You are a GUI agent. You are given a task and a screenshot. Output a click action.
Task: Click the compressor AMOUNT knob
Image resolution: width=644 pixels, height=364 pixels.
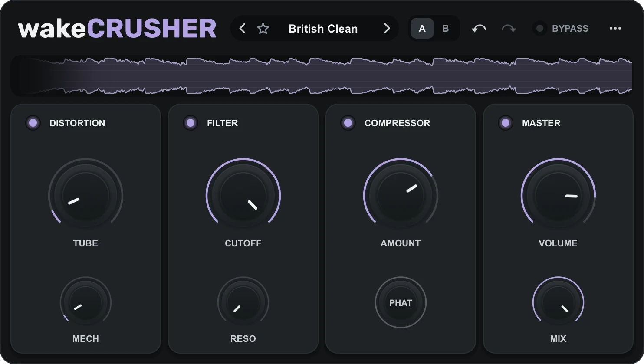point(401,196)
